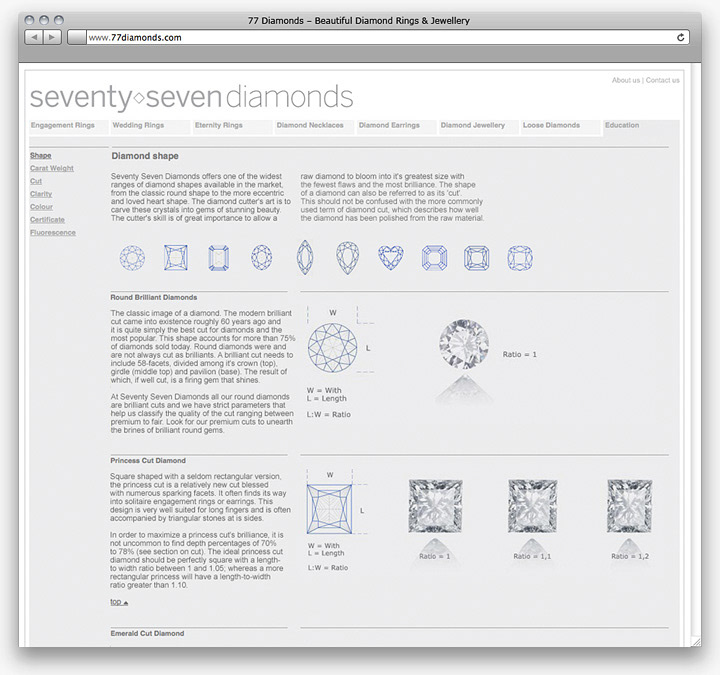
Task: Click the Diamond shape page heading
Action: pyautogui.click(x=145, y=156)
